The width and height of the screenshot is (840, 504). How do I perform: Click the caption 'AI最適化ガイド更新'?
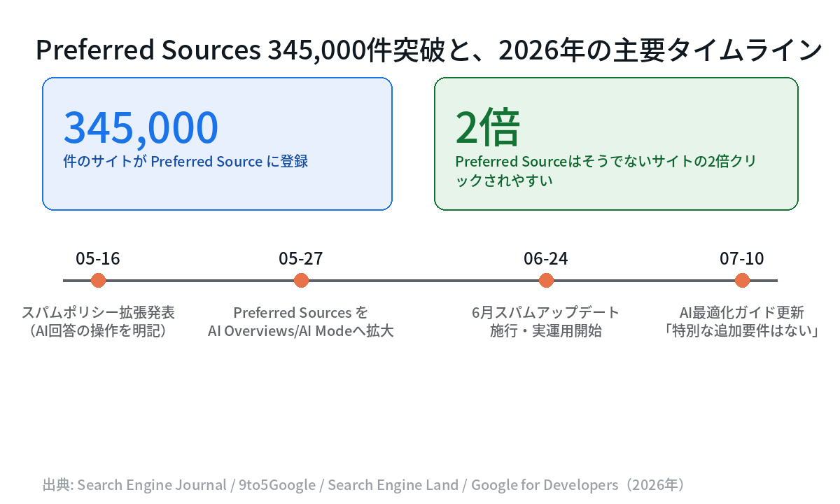742,312
